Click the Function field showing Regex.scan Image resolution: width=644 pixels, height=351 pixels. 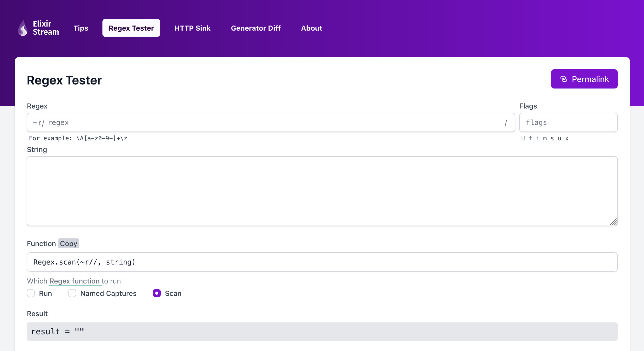322,262
